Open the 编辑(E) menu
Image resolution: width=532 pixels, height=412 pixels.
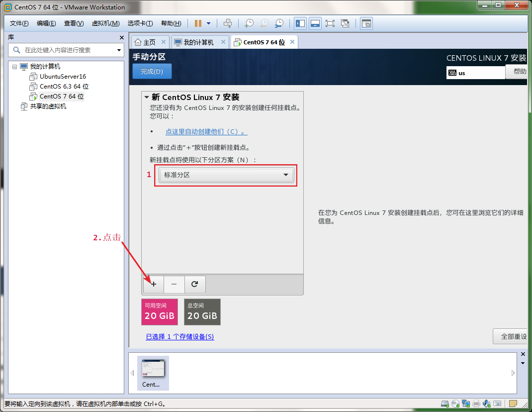point(46,23)
